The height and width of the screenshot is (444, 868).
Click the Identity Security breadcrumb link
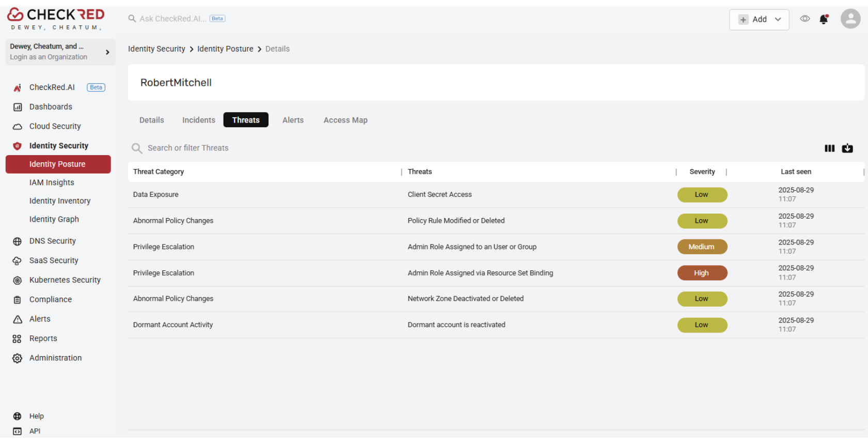(156, 49)
